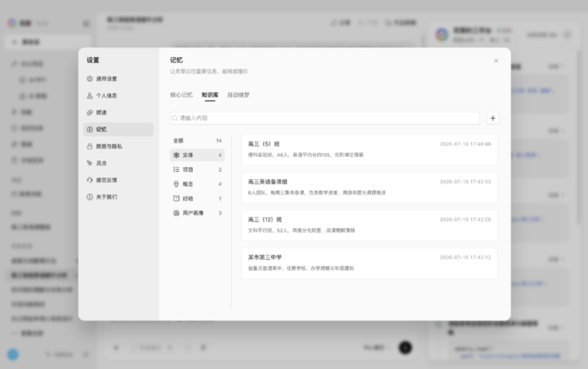Screen dimensions: 588x369
Task: Choose 提交反馈 in the settings sidebar
Action: point(118,180)
